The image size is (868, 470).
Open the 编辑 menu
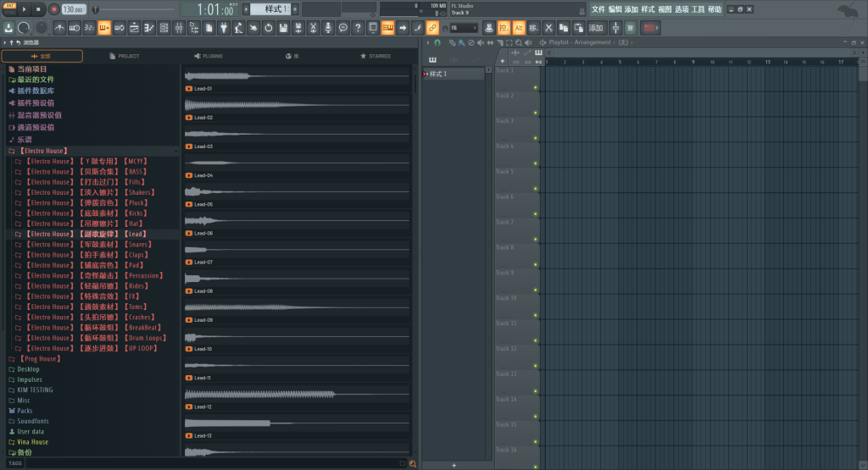tap(615, 9)
